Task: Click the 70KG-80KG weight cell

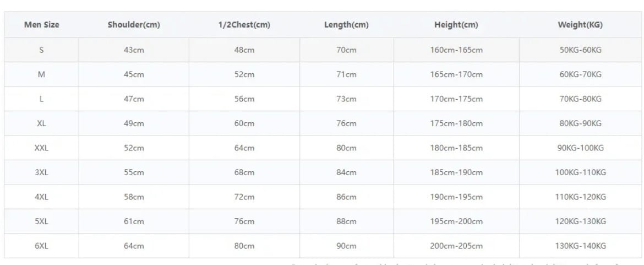Action: [x=581, y=99]
